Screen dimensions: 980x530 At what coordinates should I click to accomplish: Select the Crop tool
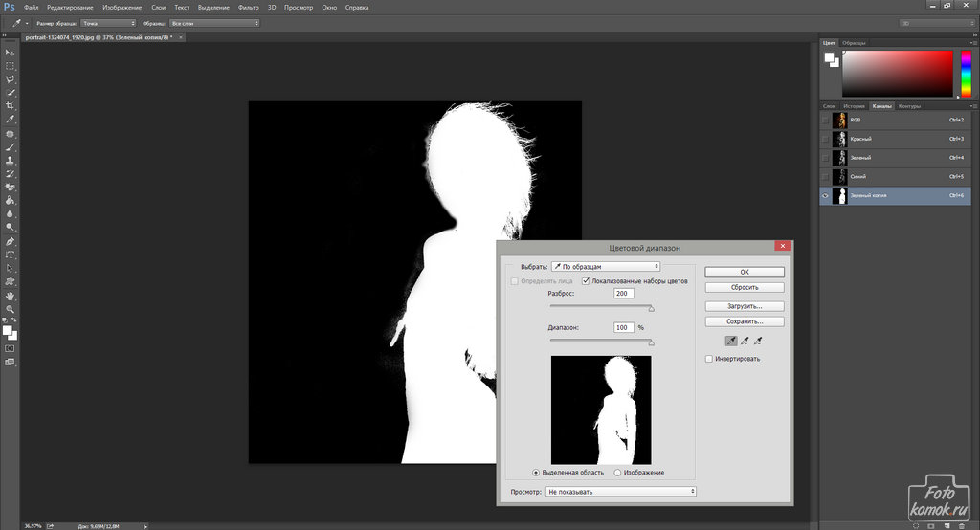10,105
